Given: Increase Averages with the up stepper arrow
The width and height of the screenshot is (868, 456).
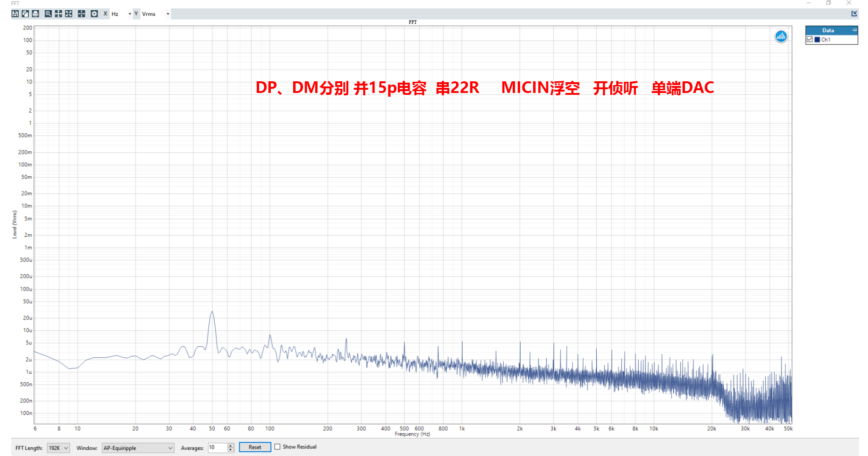Looking at the screenshot, I should (231, 445).
